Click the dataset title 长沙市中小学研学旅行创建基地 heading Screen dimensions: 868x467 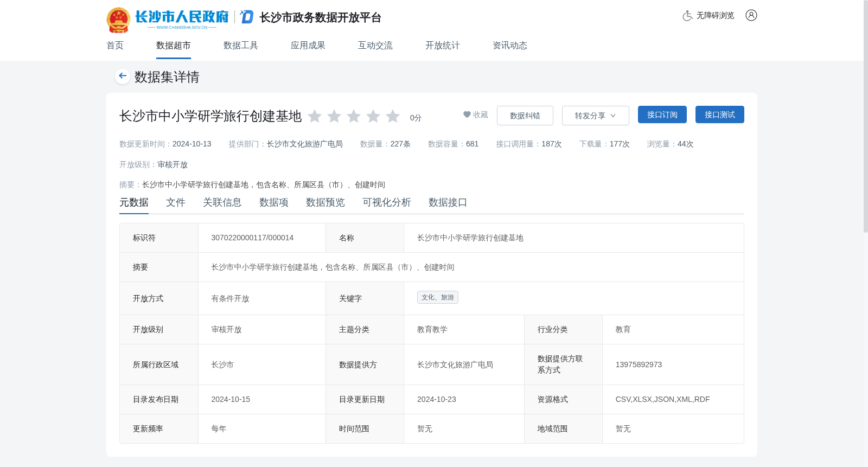(x=210, y=116)
